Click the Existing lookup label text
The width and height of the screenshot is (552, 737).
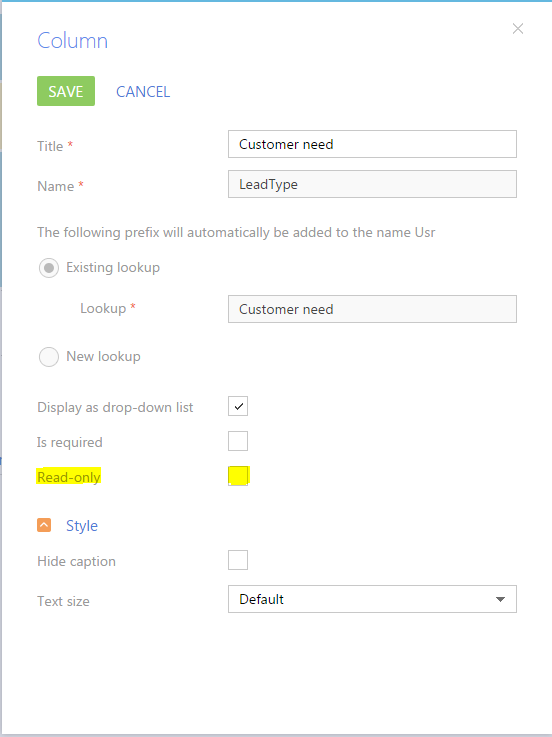(x=113, y=267)
